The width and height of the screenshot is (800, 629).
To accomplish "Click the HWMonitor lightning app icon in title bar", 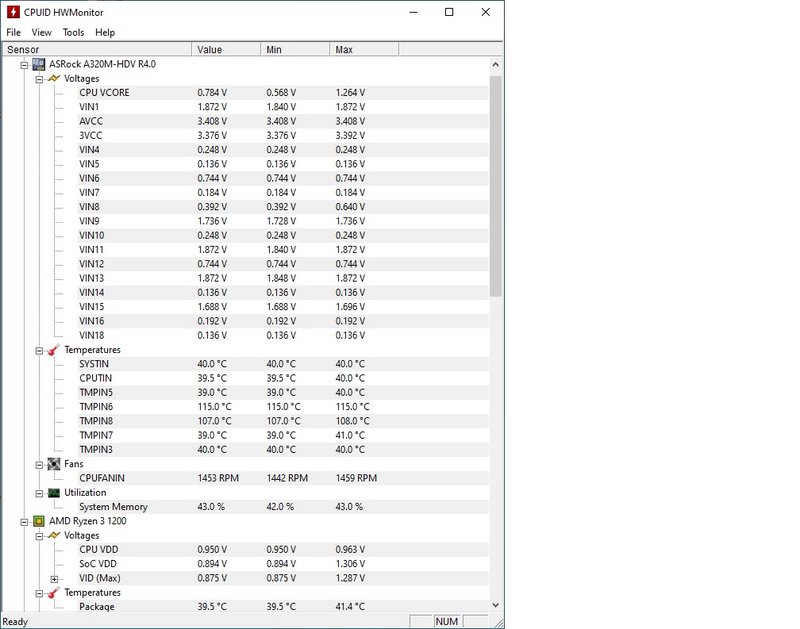I will (x=13, y=12).
